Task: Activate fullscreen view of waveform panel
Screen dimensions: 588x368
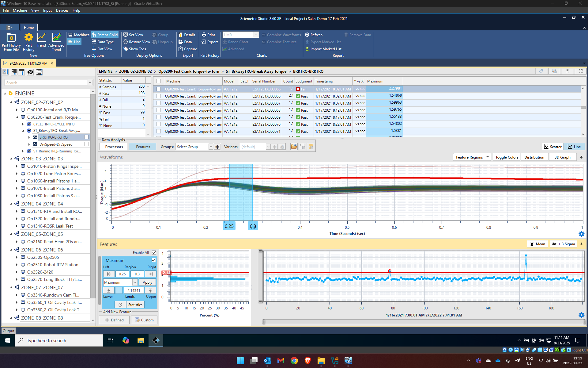Action: [x=580, y=71]
